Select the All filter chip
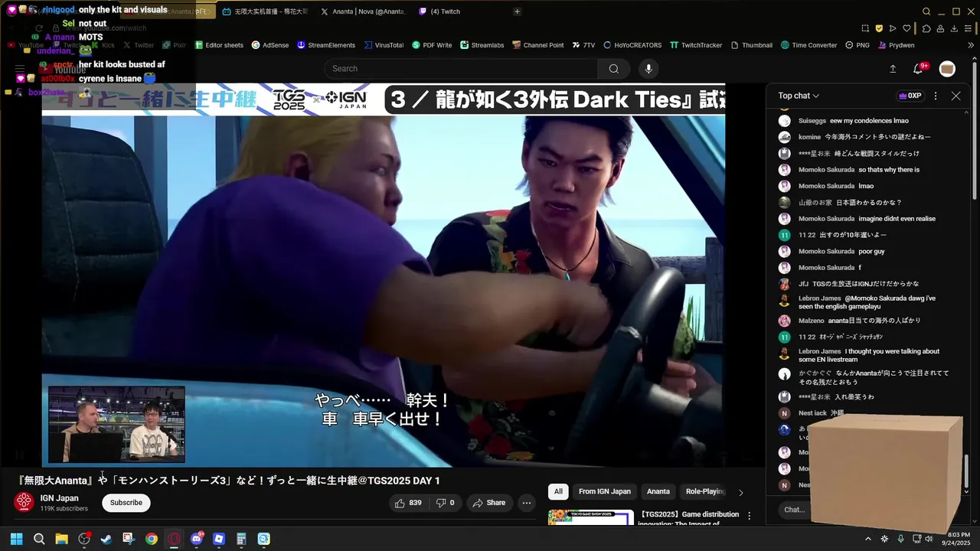Screen dimensions: 980x551 tap(558, 491)
